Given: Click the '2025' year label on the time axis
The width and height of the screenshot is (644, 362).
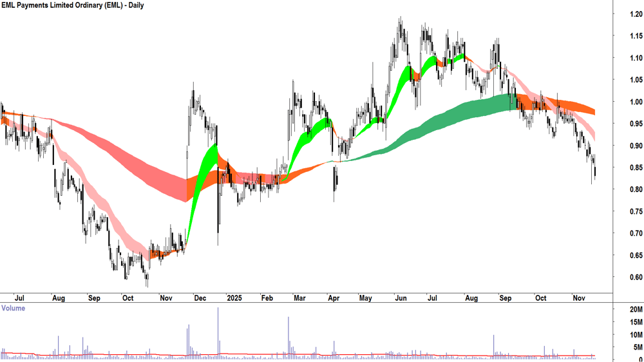Looking at the screenshot, I should [234, 298].
